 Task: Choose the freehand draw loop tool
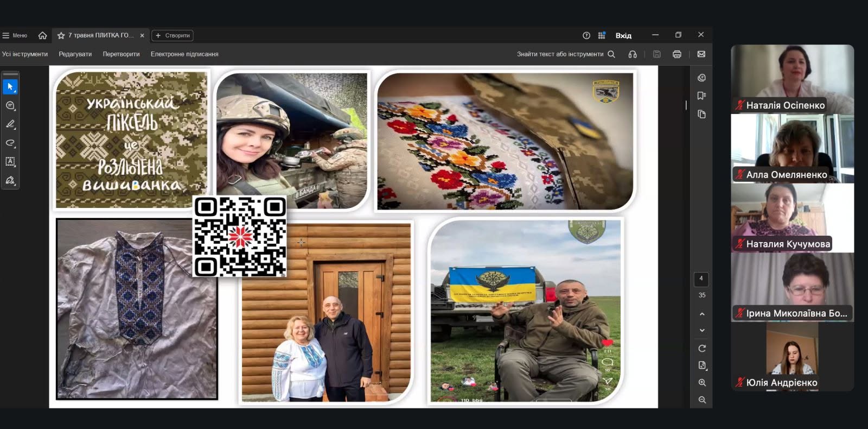(10, 143)
